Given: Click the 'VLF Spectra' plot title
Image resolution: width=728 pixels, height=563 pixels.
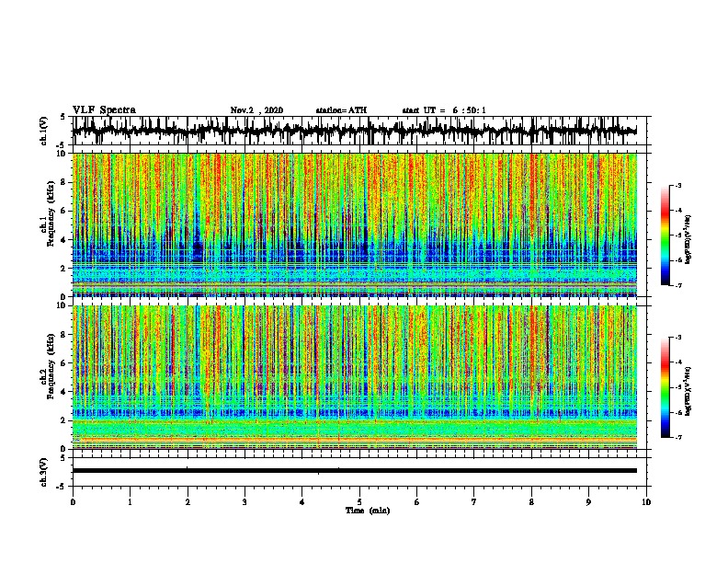Looking at the screenshot, I should pos(104,110).
